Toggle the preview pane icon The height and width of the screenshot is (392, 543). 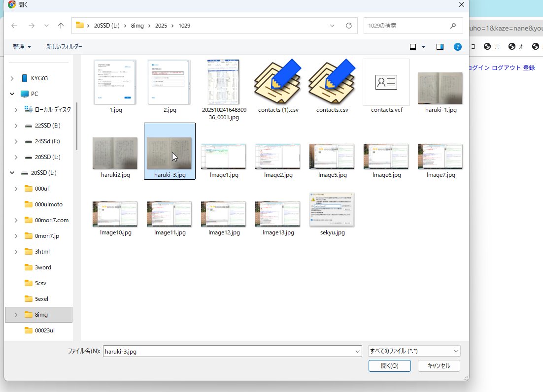[440, 47]
